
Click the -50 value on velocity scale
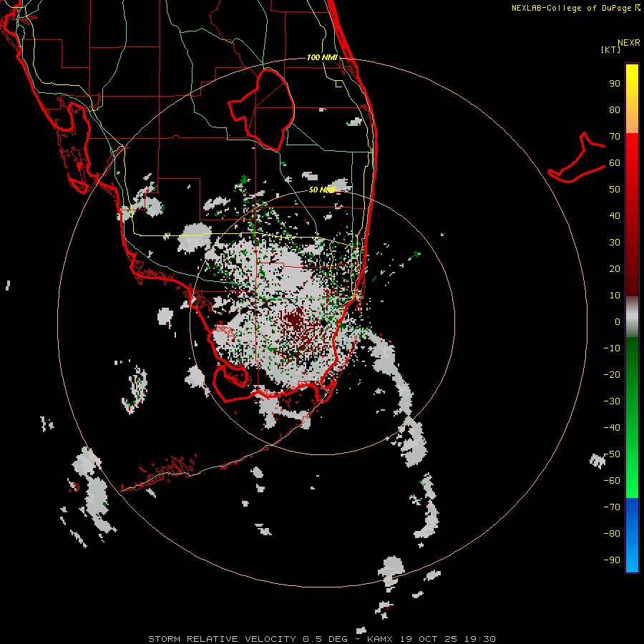click(612, 454)
